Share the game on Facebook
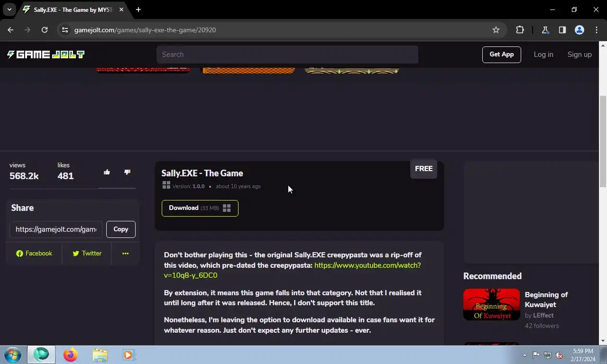Viewport: 607px width, 364px height. tap(34, 254)
